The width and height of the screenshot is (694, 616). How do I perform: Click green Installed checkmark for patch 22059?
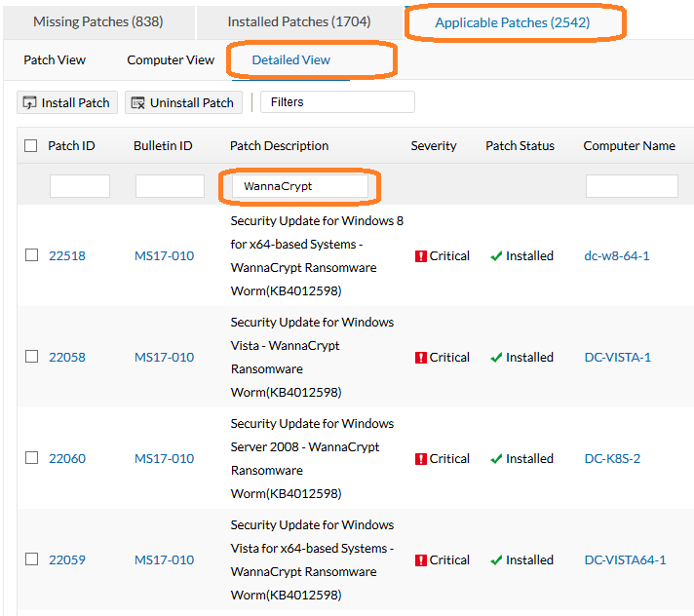click(x=496, y=559)
